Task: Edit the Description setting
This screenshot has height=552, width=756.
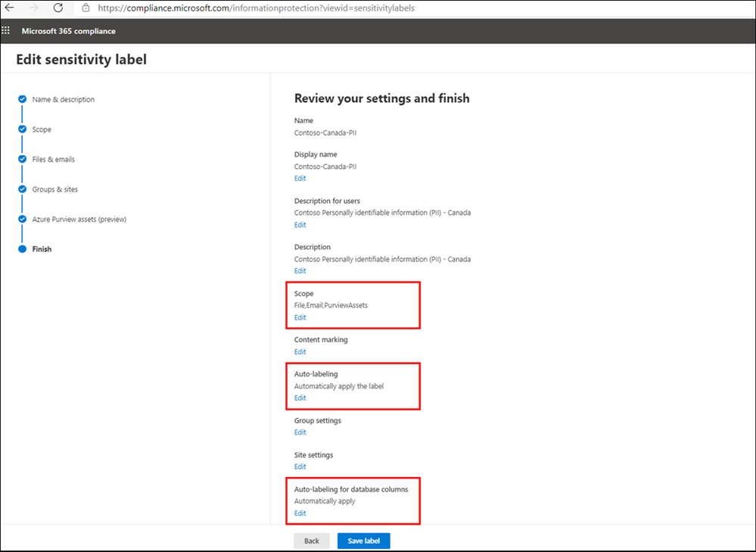Action: [300, 270]
